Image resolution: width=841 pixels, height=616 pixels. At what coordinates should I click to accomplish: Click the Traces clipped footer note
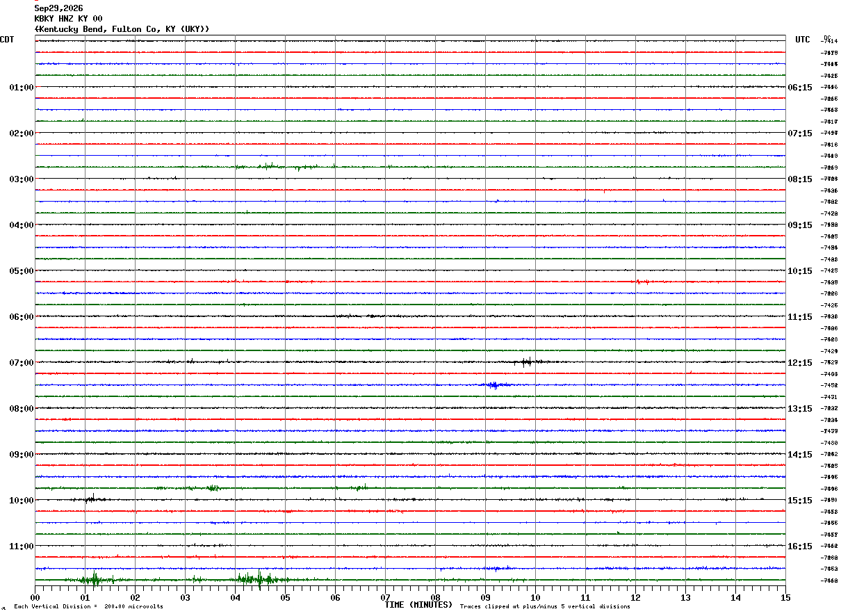coord(545,607)
